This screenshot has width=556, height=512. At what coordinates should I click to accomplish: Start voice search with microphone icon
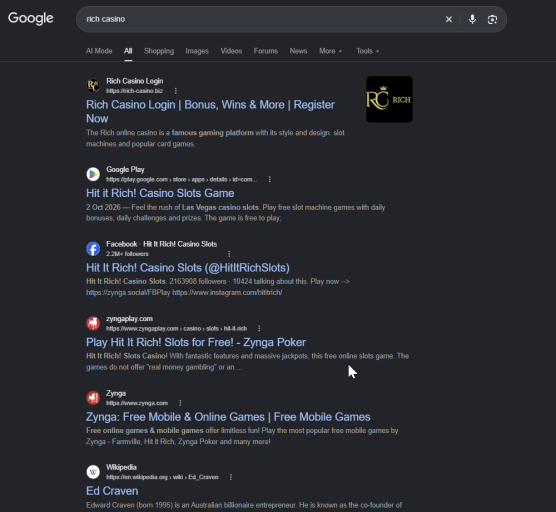[472, 19]
